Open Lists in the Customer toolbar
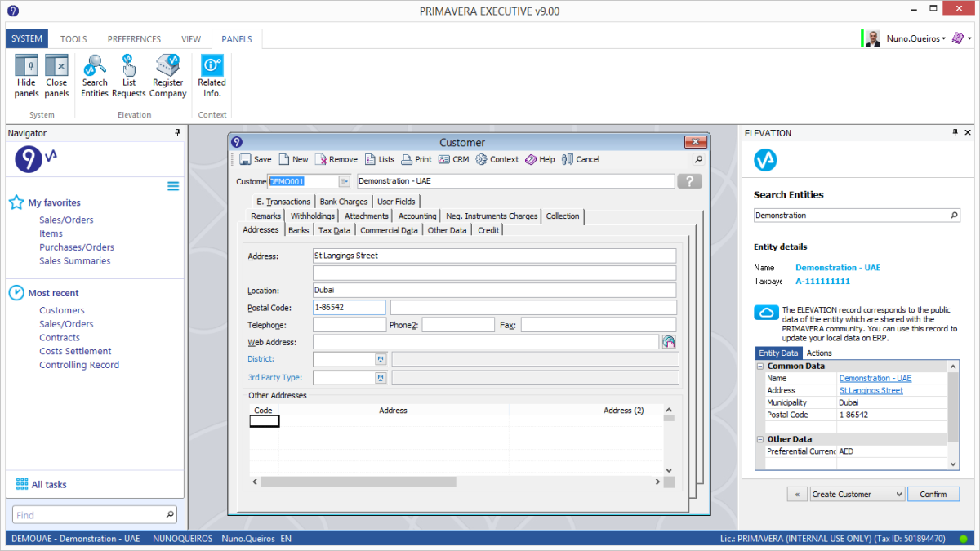Screen dimensions: 980x551 (x=380, y=159)
